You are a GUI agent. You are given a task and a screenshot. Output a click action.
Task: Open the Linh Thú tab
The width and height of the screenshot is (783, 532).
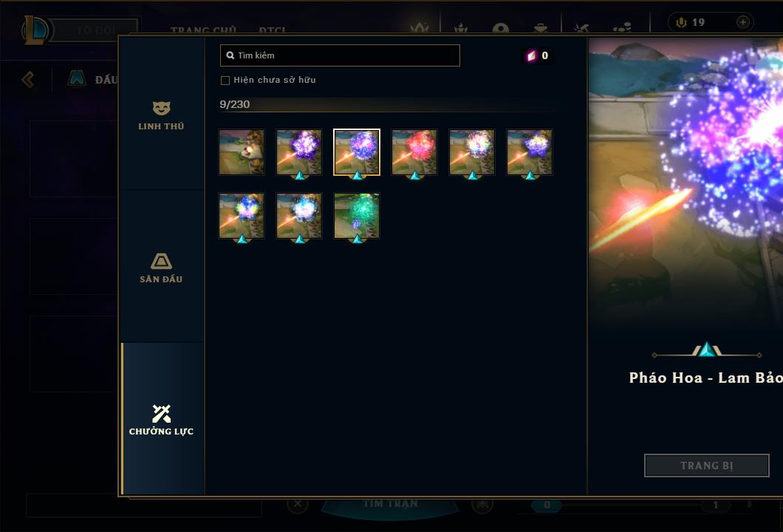coord(161,115)
